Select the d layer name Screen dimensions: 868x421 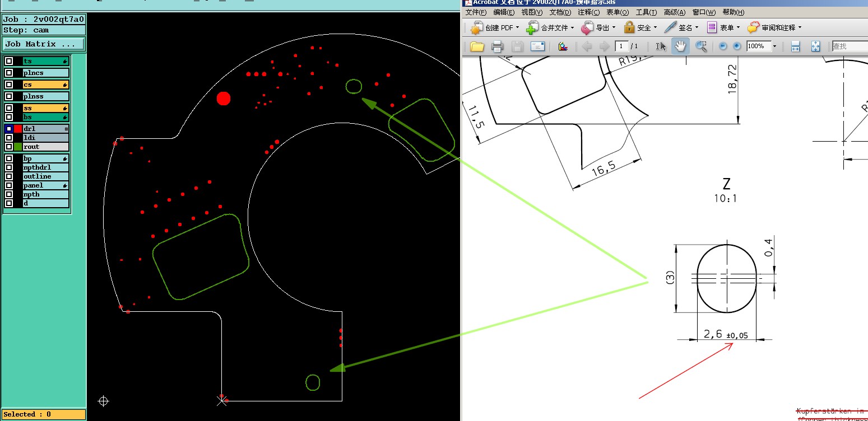coord(46,203)
